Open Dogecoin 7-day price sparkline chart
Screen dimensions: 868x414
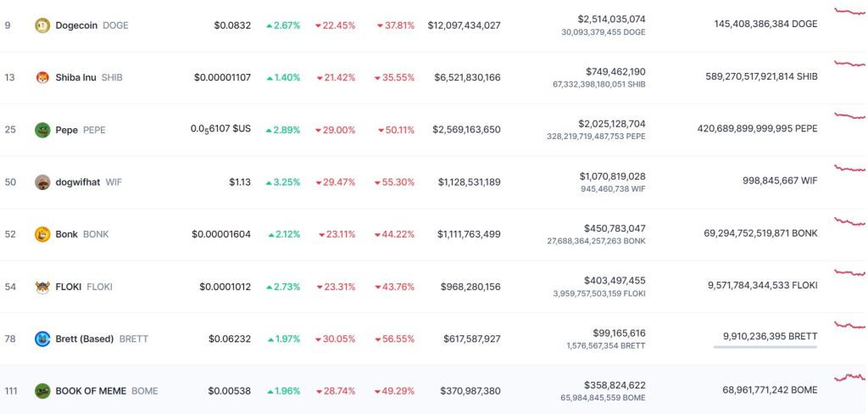(850, 12)
